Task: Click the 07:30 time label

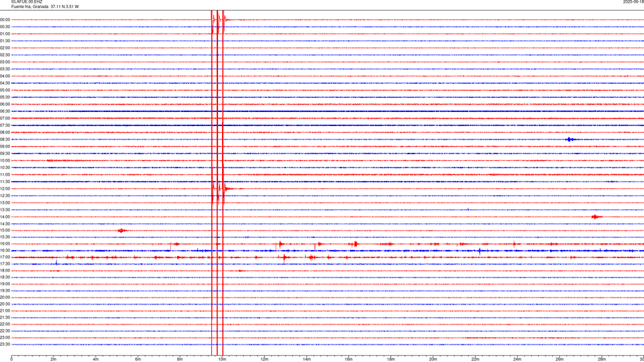Action: tap(5, 125)
